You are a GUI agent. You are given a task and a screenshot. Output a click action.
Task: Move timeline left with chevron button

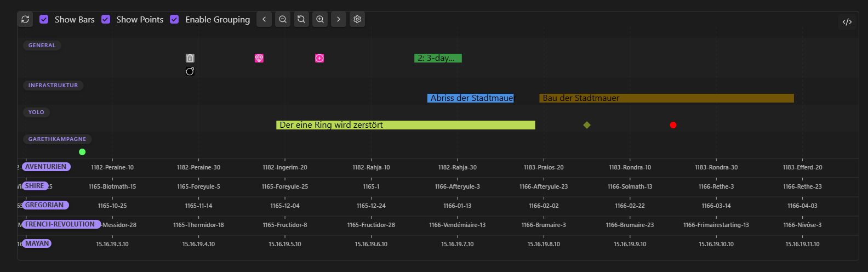(264, 19)
